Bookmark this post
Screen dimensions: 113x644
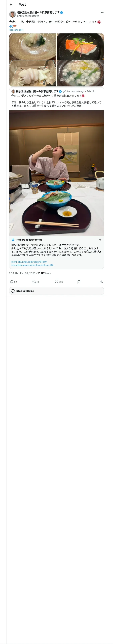pyautogui.click(x=79, y=282)
